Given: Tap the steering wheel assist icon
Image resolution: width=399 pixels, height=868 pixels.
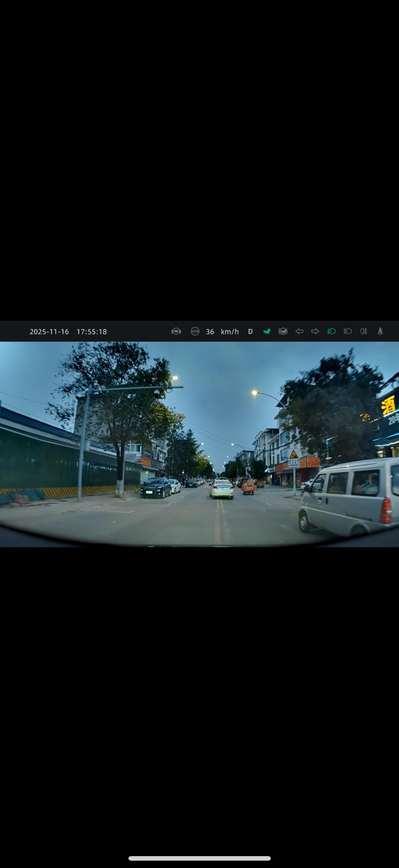Looking at the screenshot, I should pos(176,331).
